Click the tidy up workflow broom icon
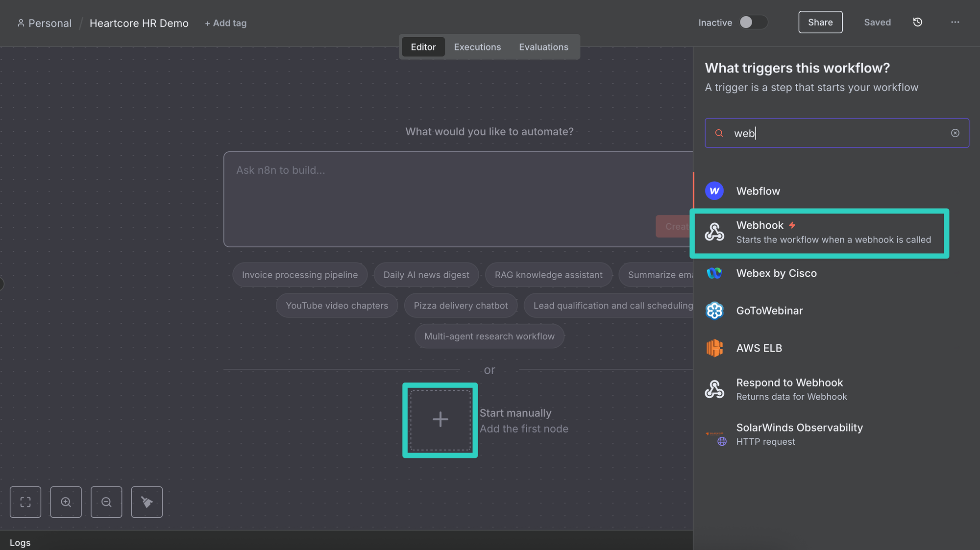This screenshot has width=980, height=550. click(x=147, y=502)
